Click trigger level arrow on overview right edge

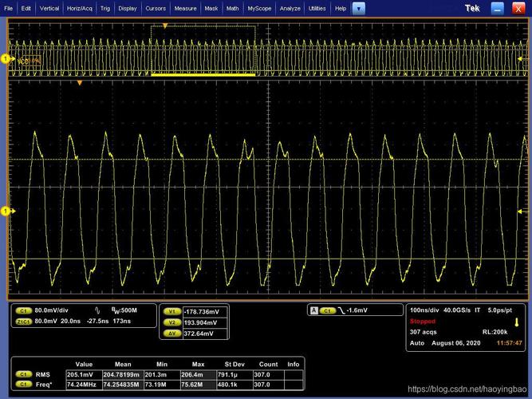[x=522, y=59]
